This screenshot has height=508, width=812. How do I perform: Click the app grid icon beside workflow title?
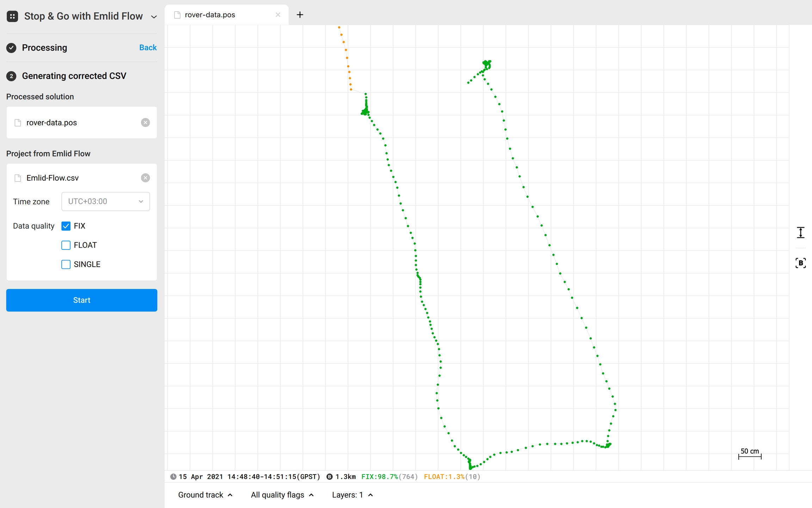(x=12, y=16)
